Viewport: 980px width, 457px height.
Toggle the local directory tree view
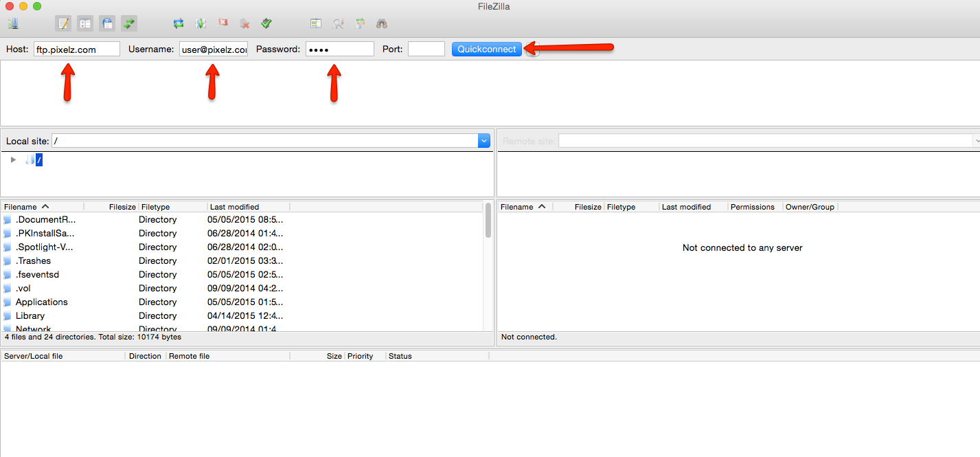pyautogui.click(x=85, y=23)
